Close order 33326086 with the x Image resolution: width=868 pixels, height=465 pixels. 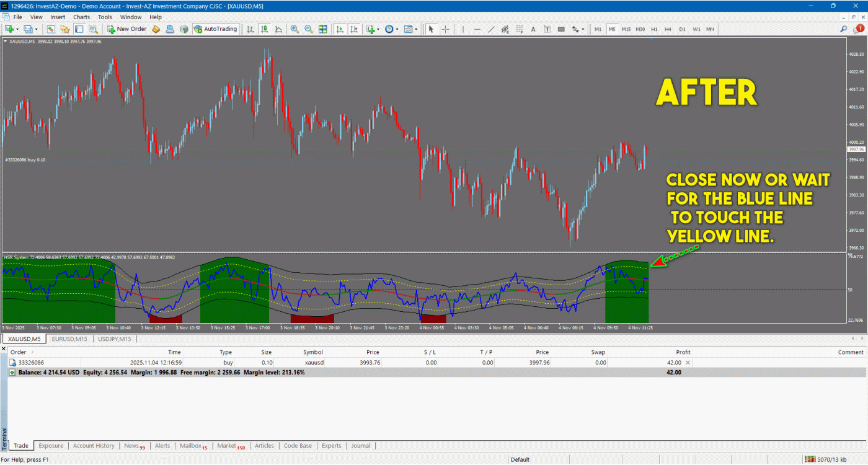[x=687, y=362]
